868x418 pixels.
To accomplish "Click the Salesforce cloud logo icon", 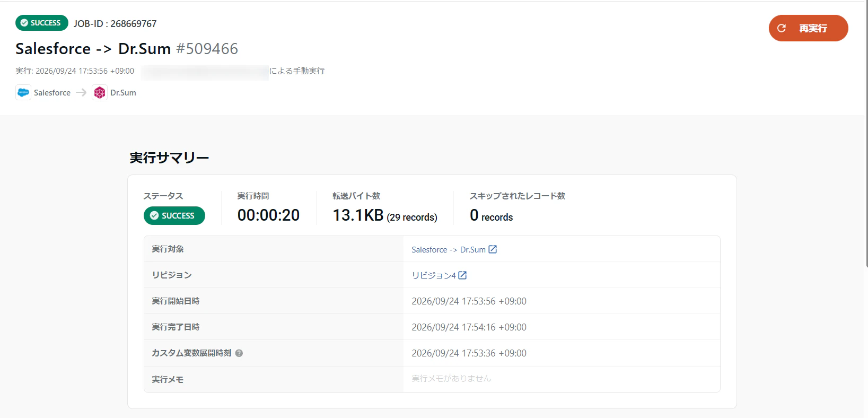I will [x=23, y=92].
